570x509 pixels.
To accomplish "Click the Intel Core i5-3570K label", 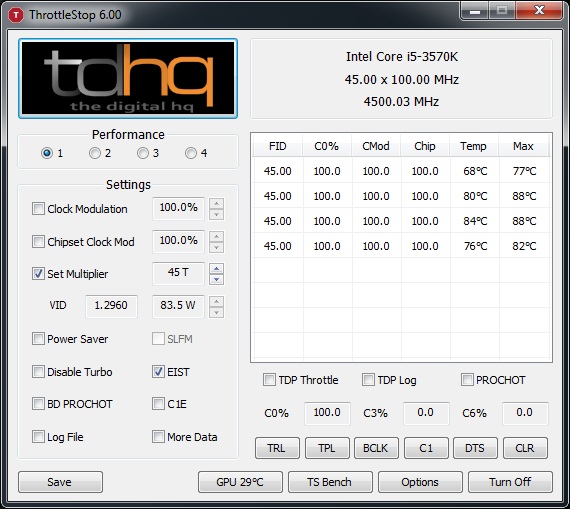I will (x=402, y=57).
